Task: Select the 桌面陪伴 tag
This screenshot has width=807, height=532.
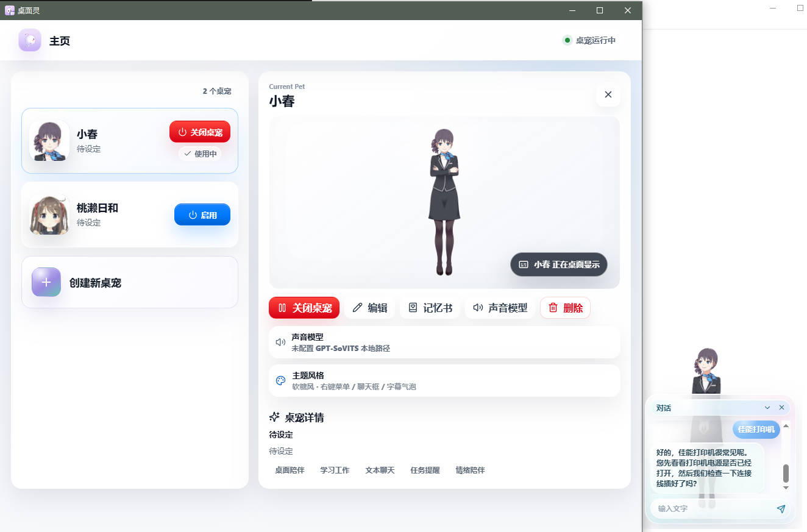Action: click(x=290, y=470)
